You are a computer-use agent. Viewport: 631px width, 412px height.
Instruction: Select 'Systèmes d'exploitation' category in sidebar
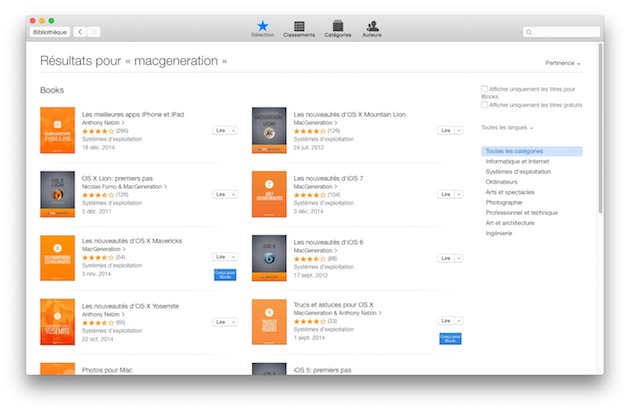(518, 171)
